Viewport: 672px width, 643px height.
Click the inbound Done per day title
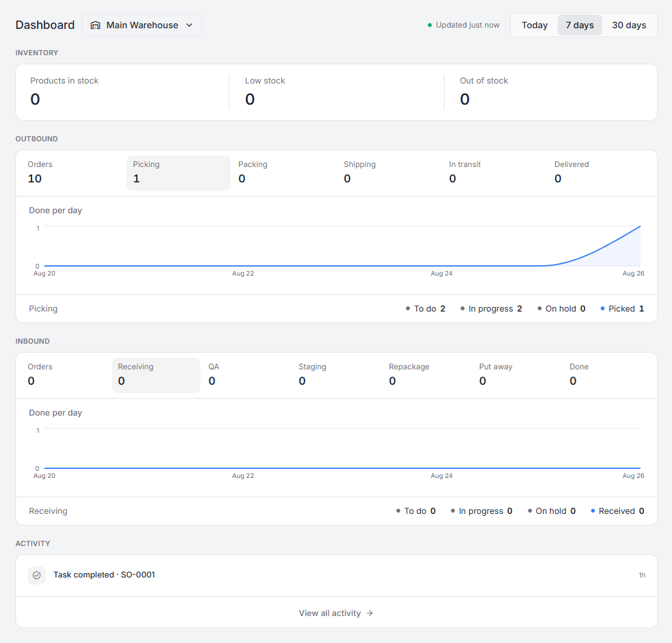(55, 412)
